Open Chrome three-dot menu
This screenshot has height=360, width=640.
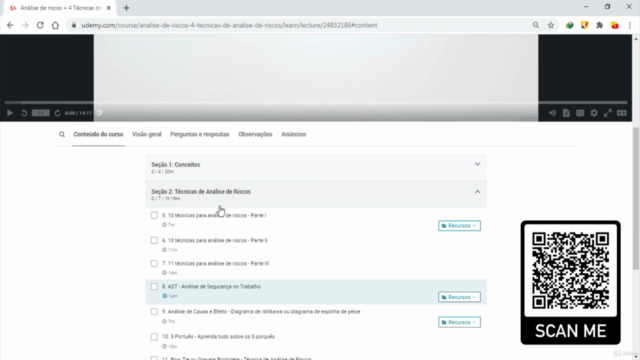coord(630,25)
